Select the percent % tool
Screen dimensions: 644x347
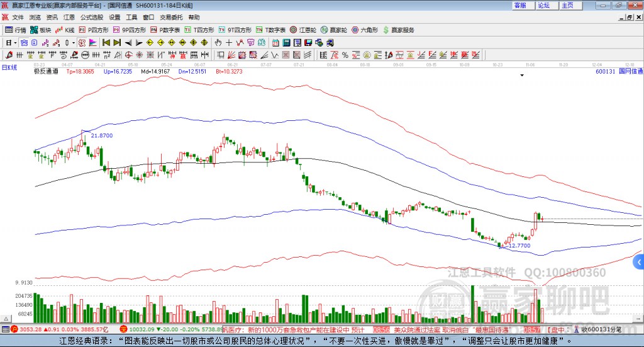(x=345, y=55)
